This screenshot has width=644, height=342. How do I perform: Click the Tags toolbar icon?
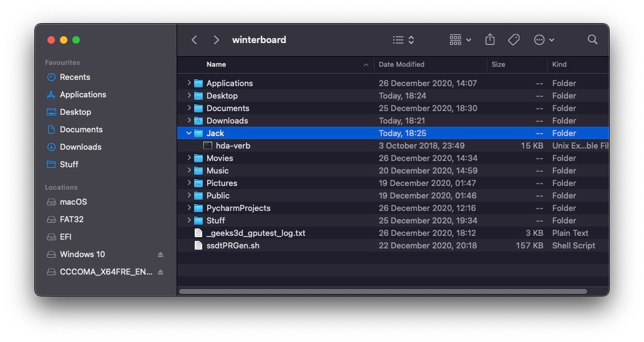click(x=514, y=40)
